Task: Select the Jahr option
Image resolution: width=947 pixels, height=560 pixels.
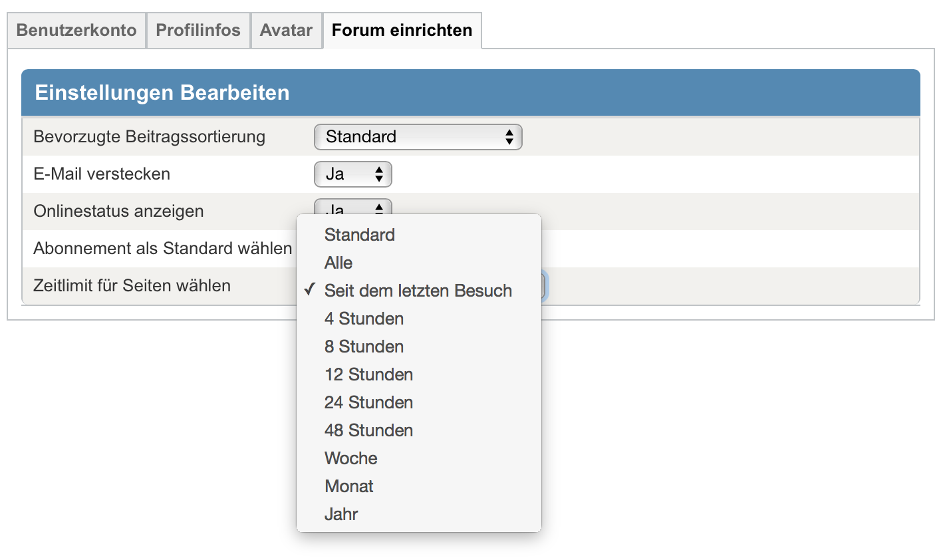Action: (x=341, y=514)
